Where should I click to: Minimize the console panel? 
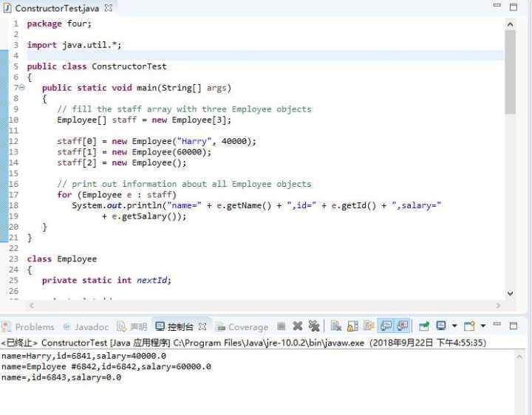497,324
